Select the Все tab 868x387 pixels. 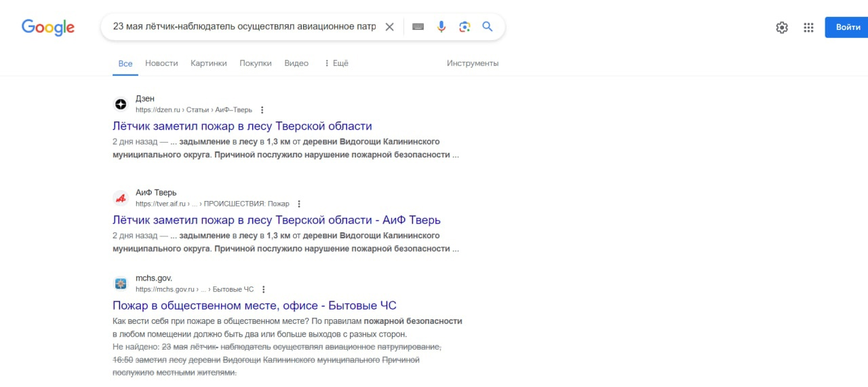pos(125,63)
